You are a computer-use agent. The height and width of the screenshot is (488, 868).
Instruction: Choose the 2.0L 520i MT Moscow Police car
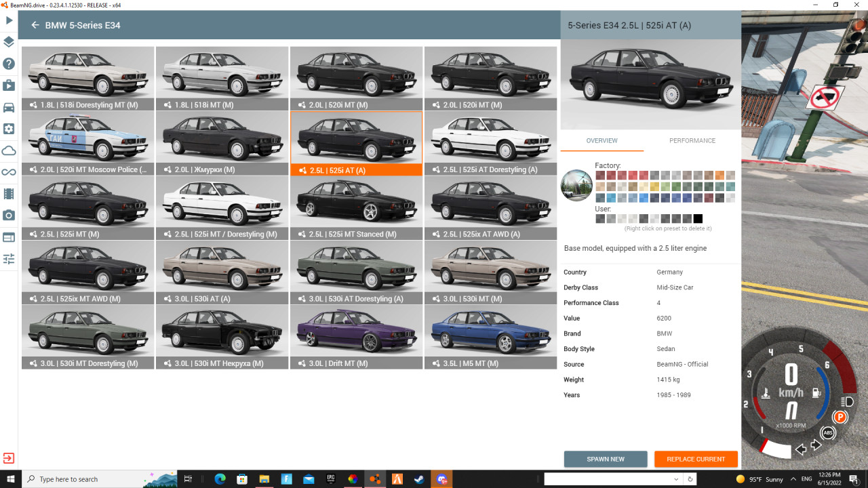click(x=88, y=143)
